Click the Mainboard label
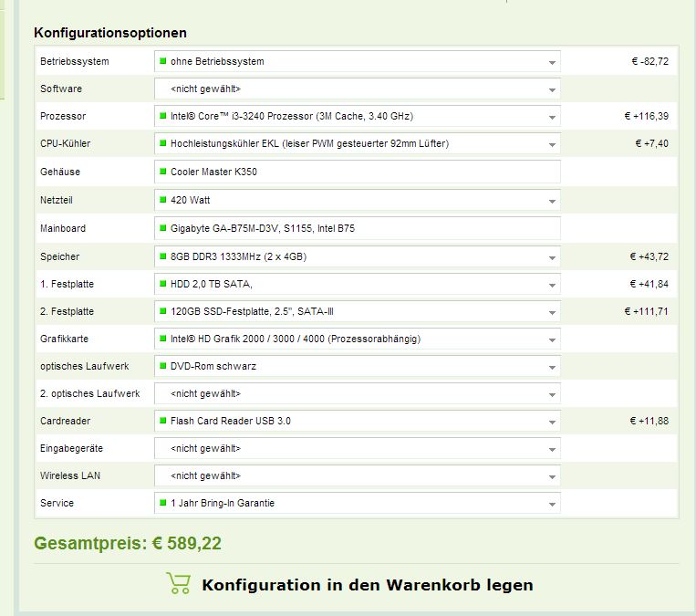 click(63, 228)
